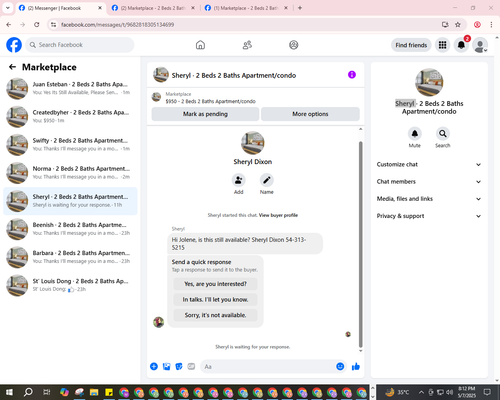The image size is (500, 400).
Task: Open Windows notification center icon
Action: [x=487, y=392]
